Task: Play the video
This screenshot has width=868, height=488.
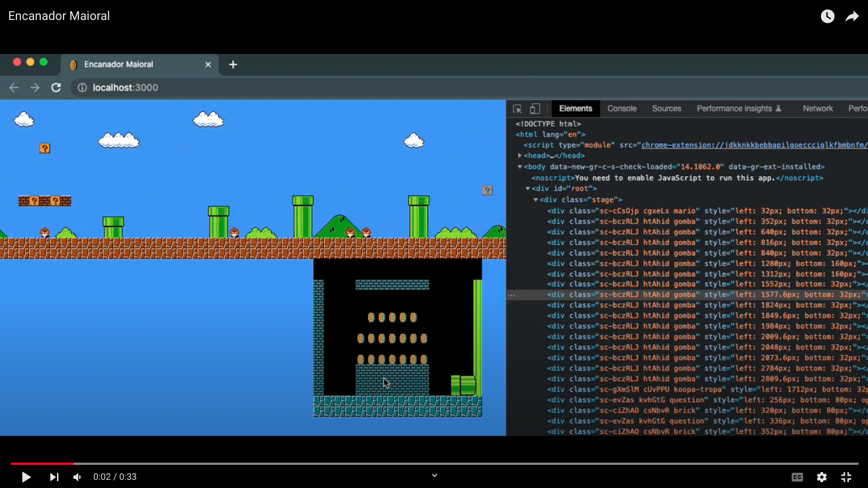Action: click(26, 477)
